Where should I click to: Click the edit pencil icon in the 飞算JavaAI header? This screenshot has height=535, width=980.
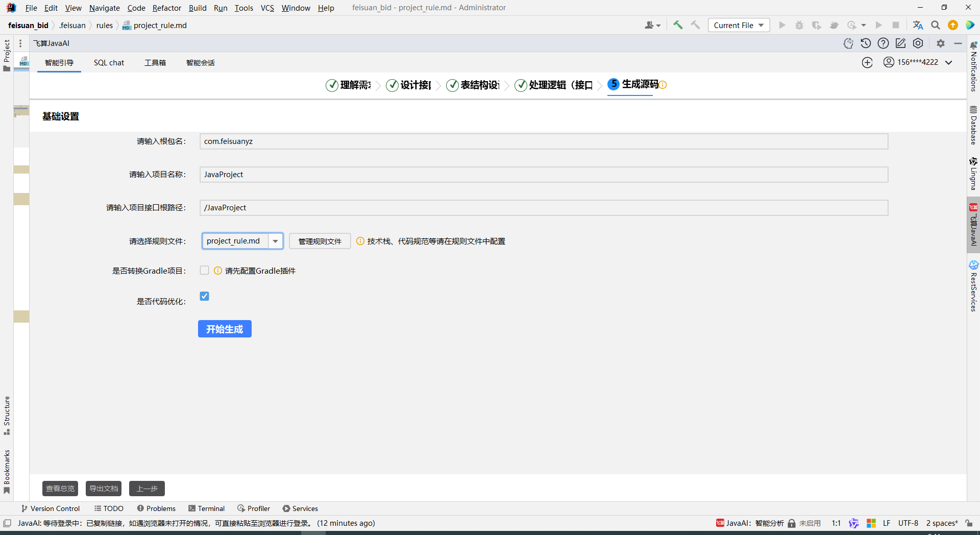[x=900, y=43]
